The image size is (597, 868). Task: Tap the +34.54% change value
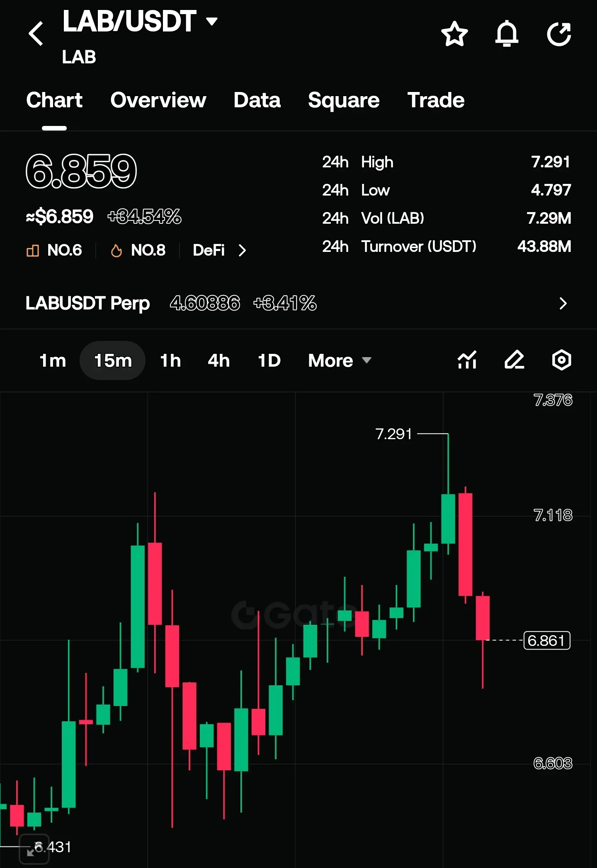(x=144, y=217)
